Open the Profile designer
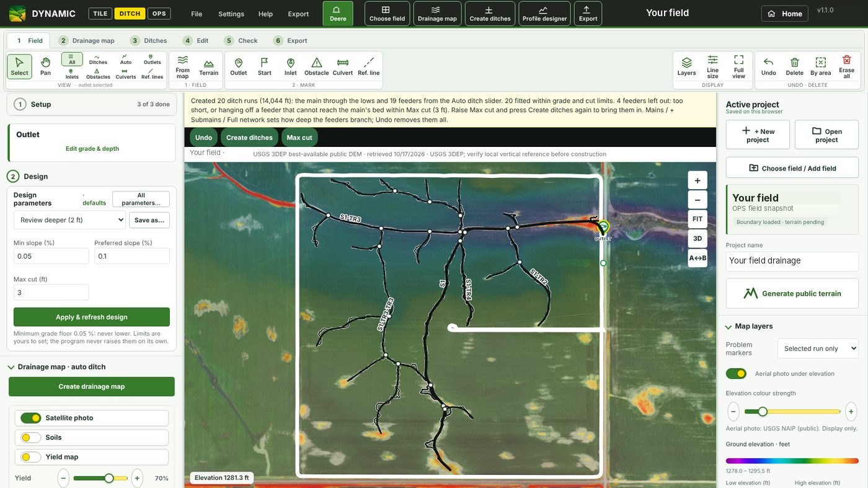868x488 pixels. pyautogui.click(x=544, y=13)
